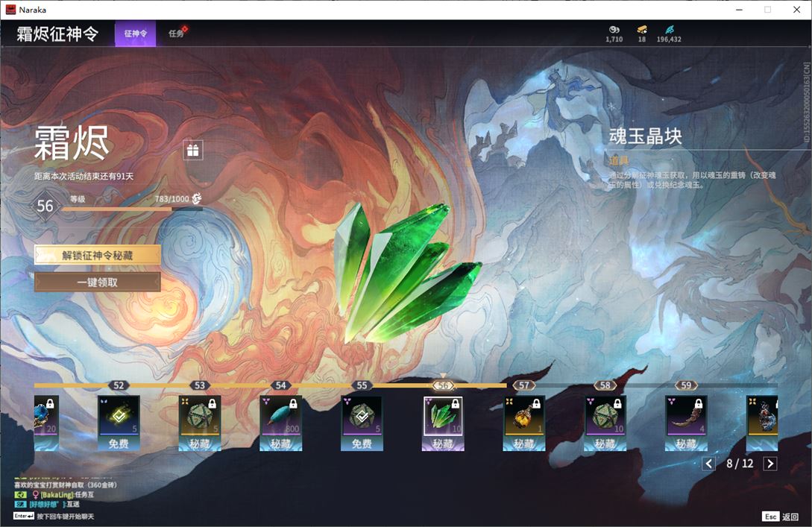
Task: Select level 58 locked green orb reward
Action: [605, 423]
